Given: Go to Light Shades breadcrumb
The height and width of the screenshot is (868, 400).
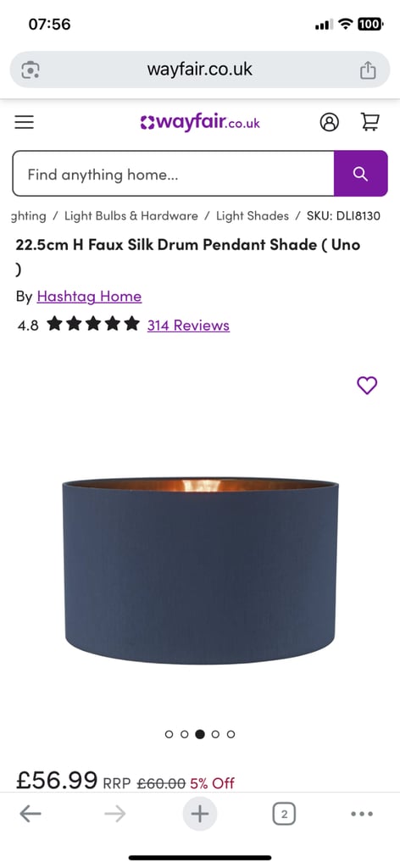Looking at the screenshot, I should coord(253,216).
